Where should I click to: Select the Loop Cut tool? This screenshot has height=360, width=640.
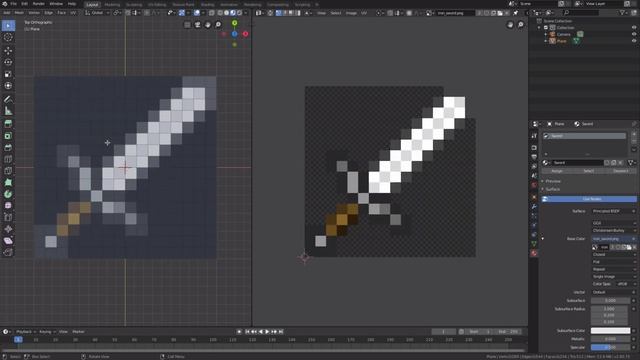(8, 159)
